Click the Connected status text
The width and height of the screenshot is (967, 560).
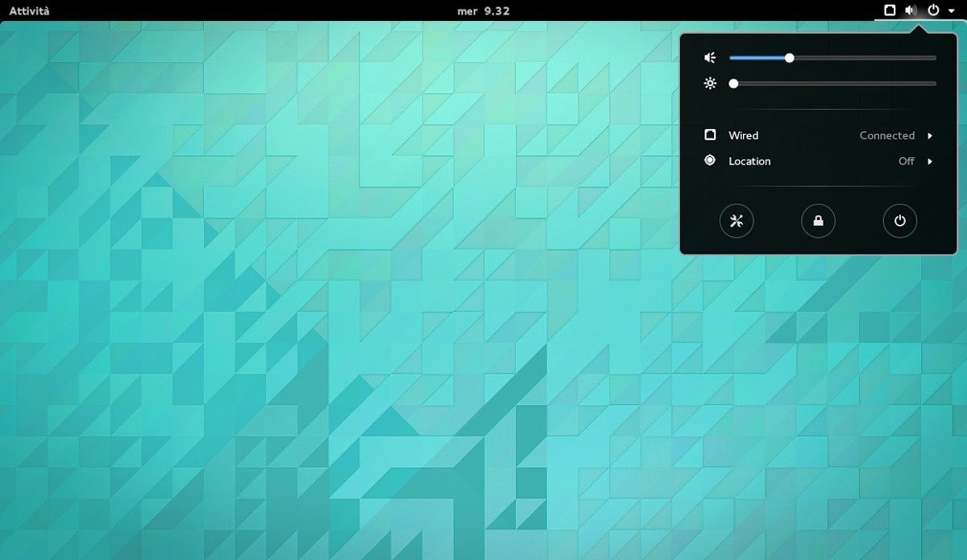click(x=886, y=135)
